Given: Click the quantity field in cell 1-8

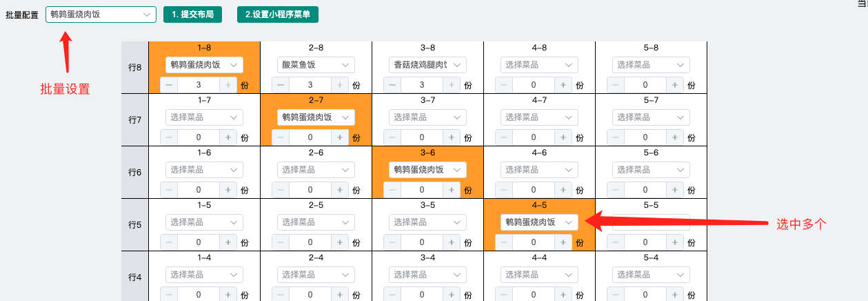Looking at the screenshot, I should click(x=199, y=85).
